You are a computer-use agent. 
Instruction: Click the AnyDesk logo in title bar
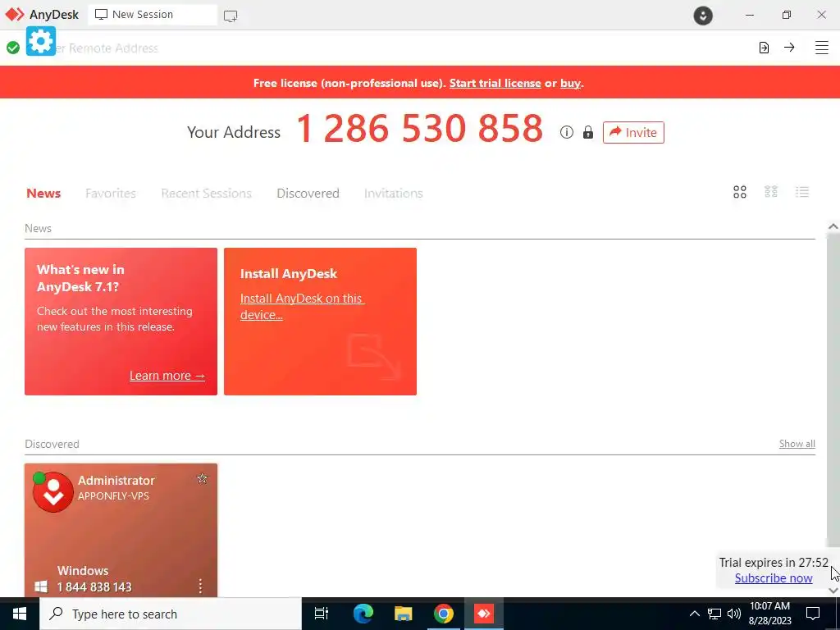(15, 15)
